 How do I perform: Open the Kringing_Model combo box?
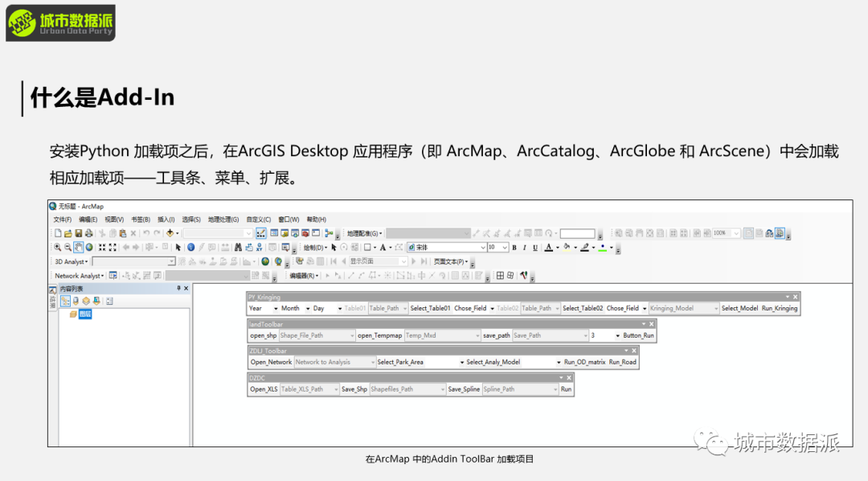point(684,308)
